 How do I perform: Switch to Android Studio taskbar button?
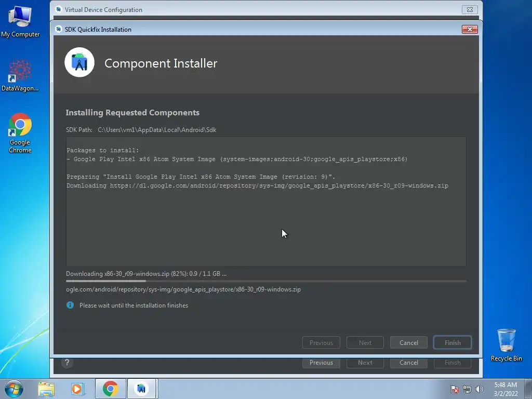[x=141, y=389]
